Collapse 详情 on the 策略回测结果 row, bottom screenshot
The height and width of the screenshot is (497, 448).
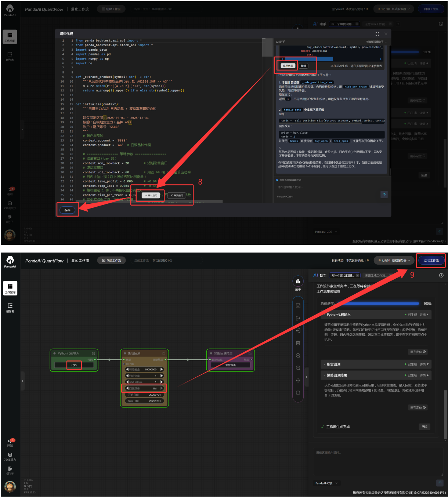tap(424, 375)
